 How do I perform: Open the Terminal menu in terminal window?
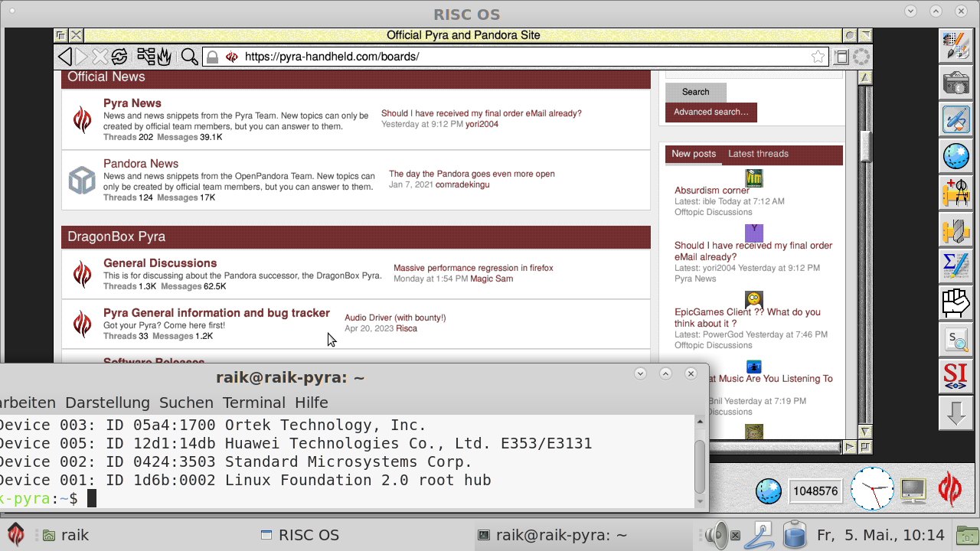point(253,403)
